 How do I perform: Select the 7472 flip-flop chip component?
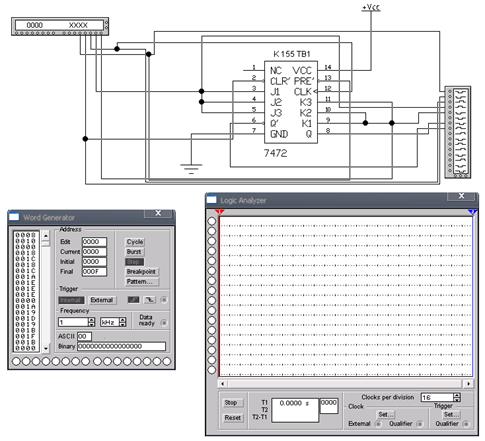291,102
